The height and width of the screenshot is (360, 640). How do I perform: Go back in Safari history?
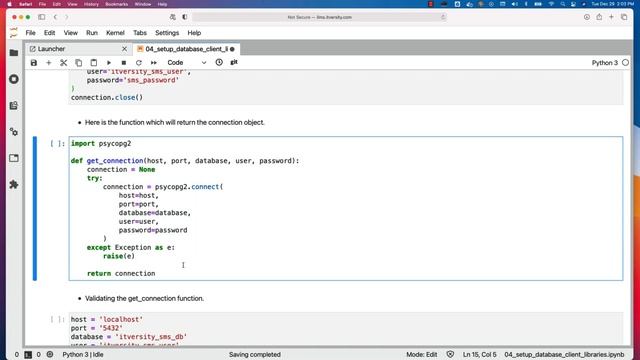click(x=55, y=17)
